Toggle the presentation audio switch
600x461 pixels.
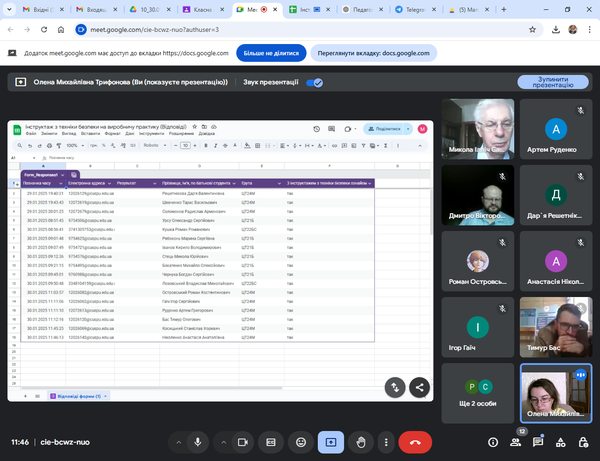pyautogui.click(x=314, y=83)
